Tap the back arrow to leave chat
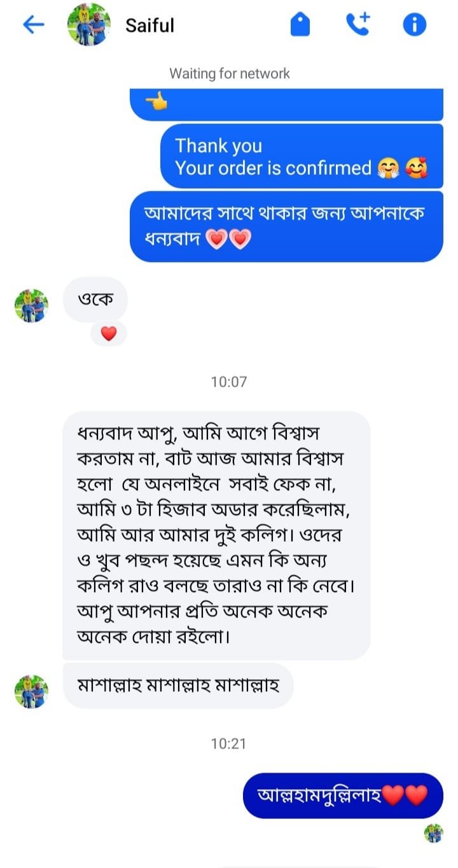Image resolution: width=458 pixels, height=868 pixels. pos(33,25)
